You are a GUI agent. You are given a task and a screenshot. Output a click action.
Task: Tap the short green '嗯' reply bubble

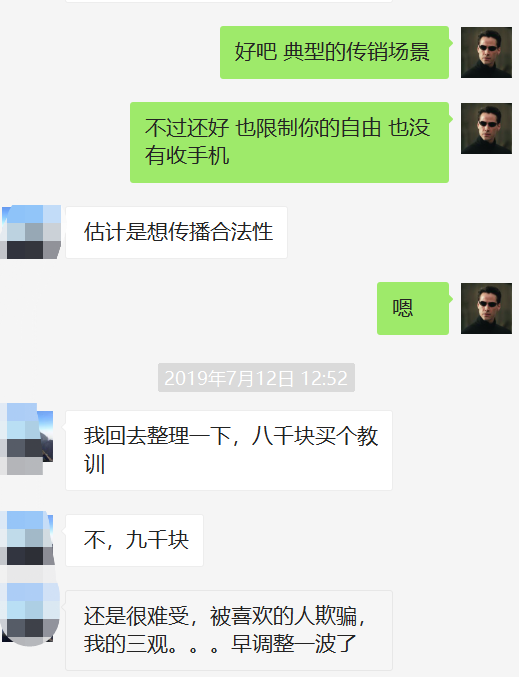click(x=413, y=308)
